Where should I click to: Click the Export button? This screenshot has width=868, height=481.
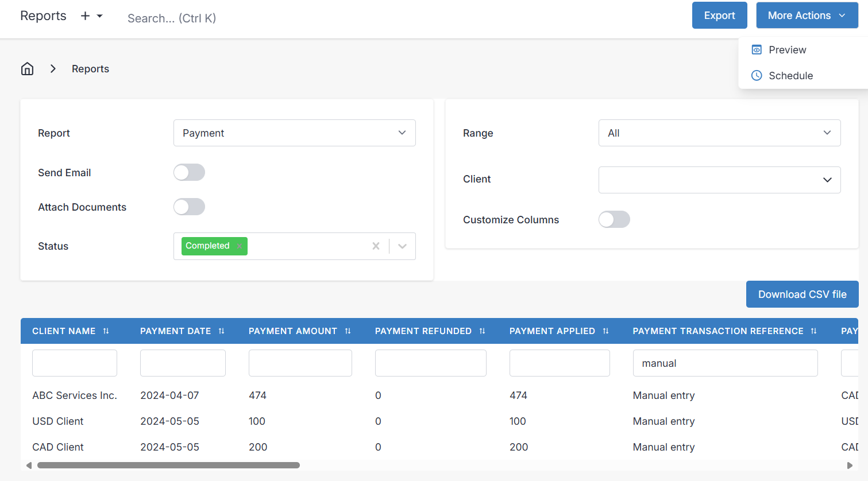click(x=719, y=15)
